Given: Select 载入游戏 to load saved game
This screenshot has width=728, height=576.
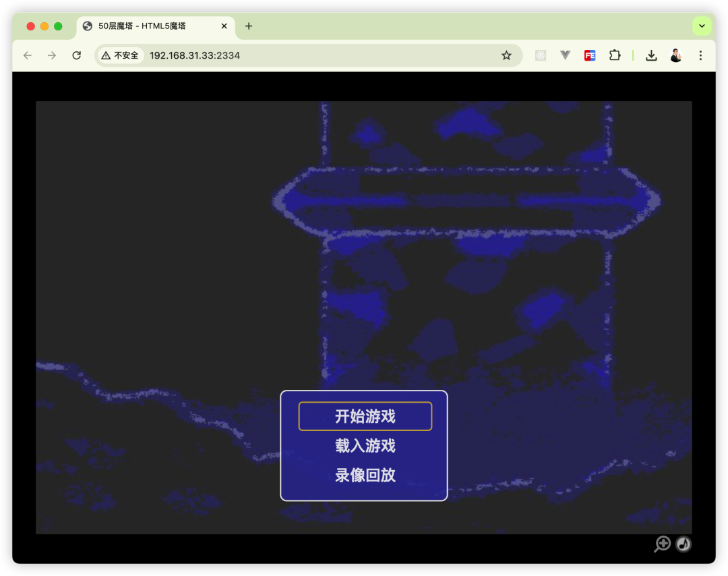Looking at the screenshot, I should click(x=365, y=446).
